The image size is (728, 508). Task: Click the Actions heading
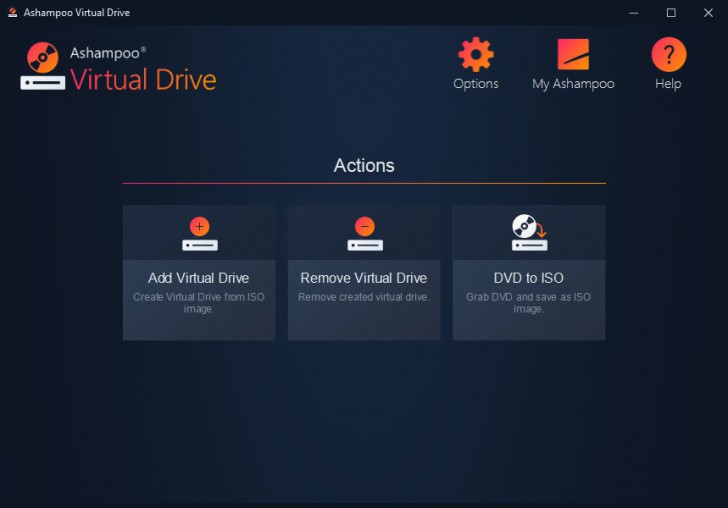click(x=364, y=165)
